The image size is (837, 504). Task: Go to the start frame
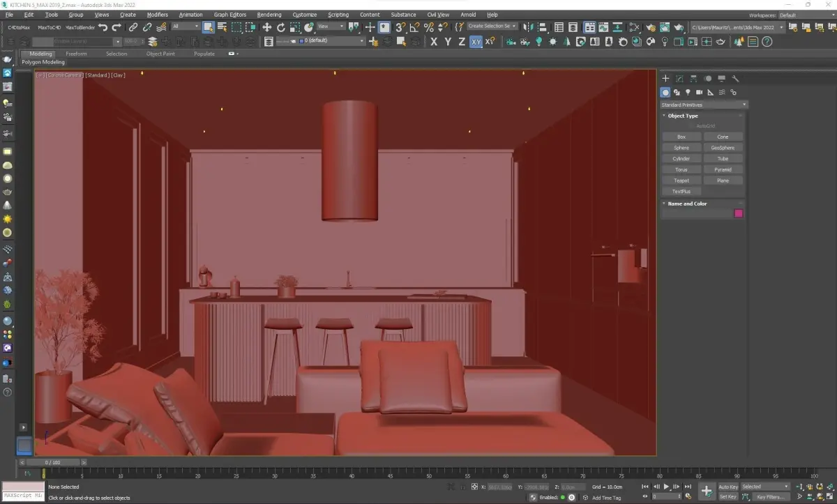[x=645, y=487]
